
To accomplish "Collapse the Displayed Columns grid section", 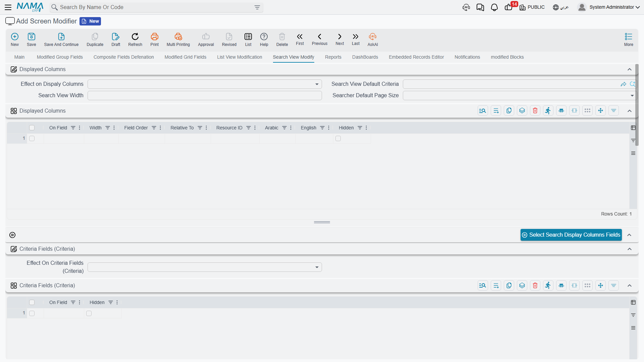I will pos(630,111).
